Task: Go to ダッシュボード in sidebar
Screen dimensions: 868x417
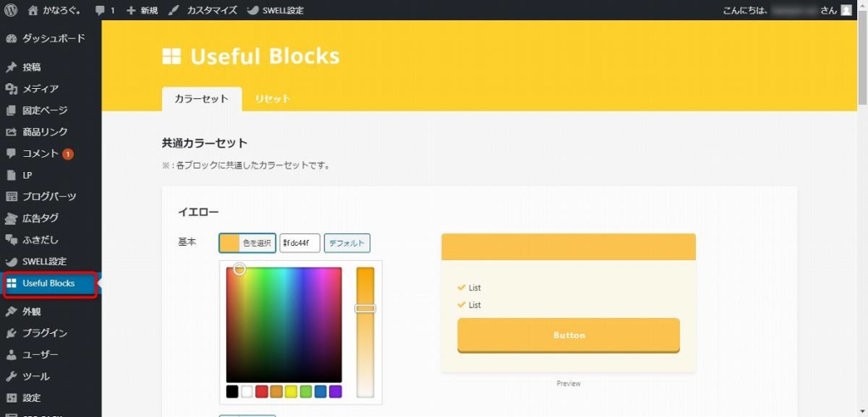Action: click(x=53, y=39)
